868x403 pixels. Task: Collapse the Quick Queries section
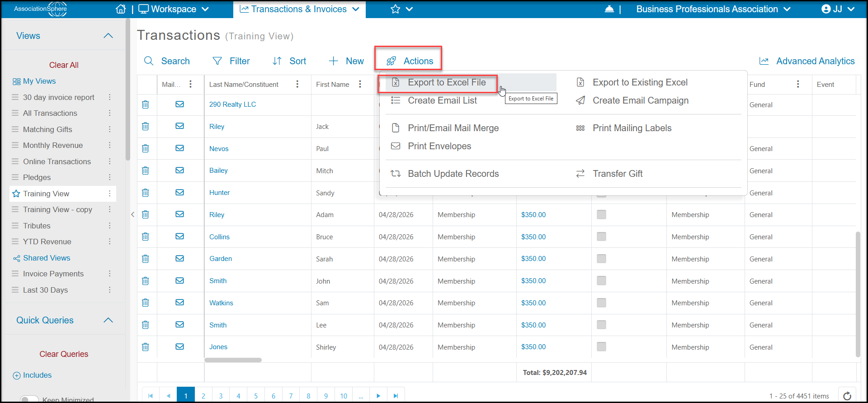point(108,320)
